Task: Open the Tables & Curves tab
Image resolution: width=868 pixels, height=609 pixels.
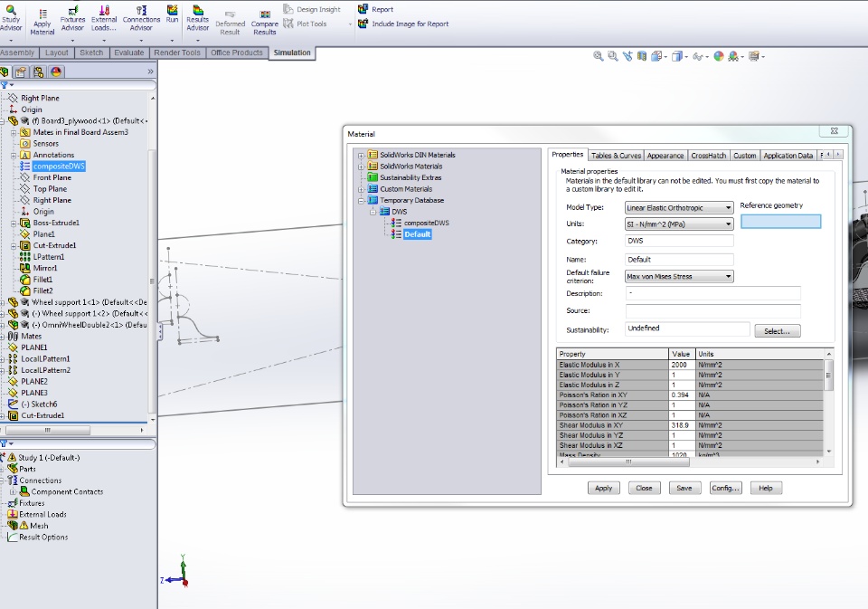Action: [x=616, y=156]
